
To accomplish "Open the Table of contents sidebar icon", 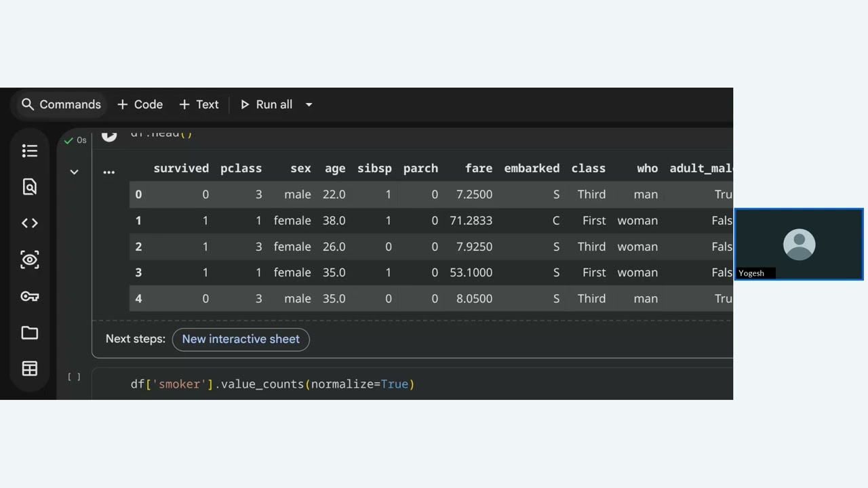I will click(30, 150).
